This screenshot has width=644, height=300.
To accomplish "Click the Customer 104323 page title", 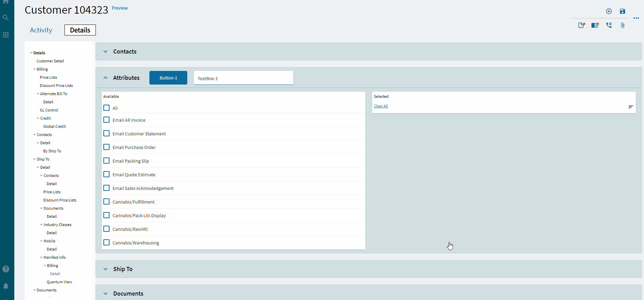I will [67, 10].
